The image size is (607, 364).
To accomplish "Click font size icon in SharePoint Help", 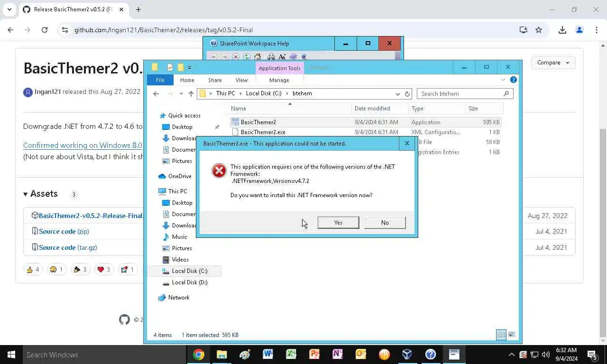I will click(282, 57).
